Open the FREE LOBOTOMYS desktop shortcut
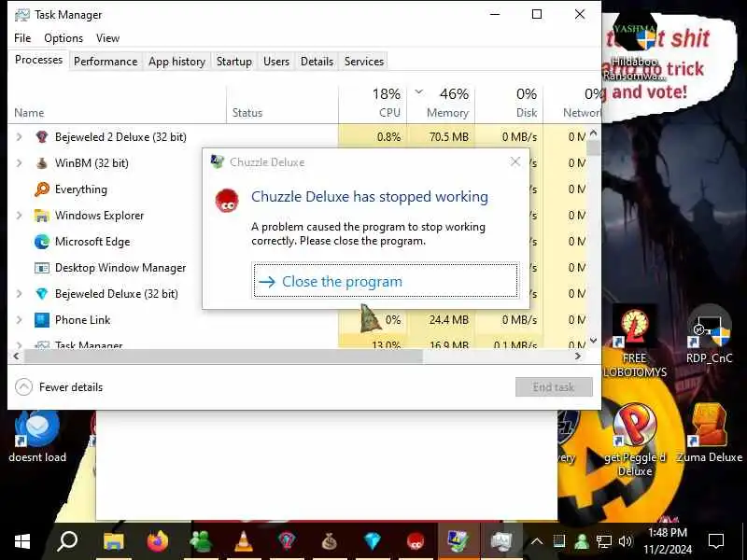The height and width of the screenshot is (560, 747). click(635, 343)
